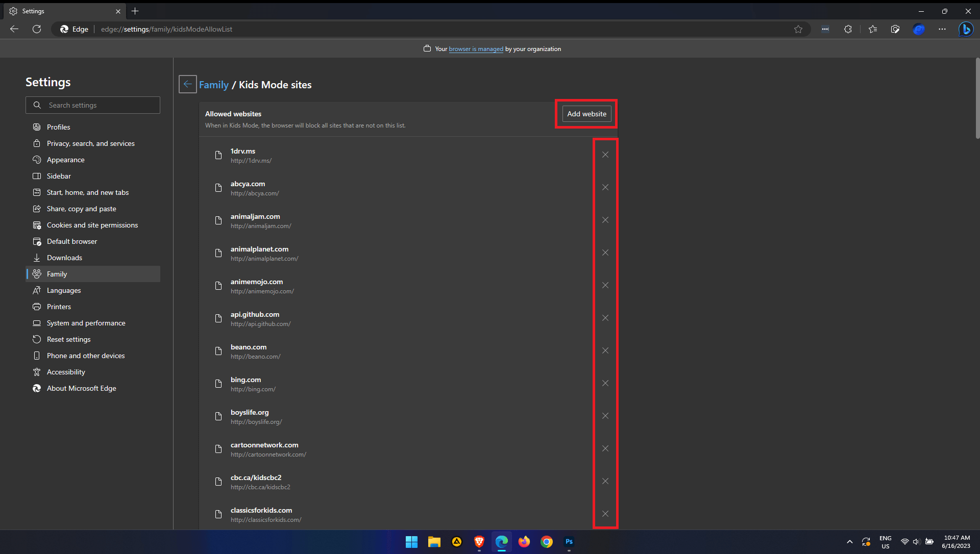980x554 pixels.
Task: Open Phone and other devices
Action: pos(93,356)
